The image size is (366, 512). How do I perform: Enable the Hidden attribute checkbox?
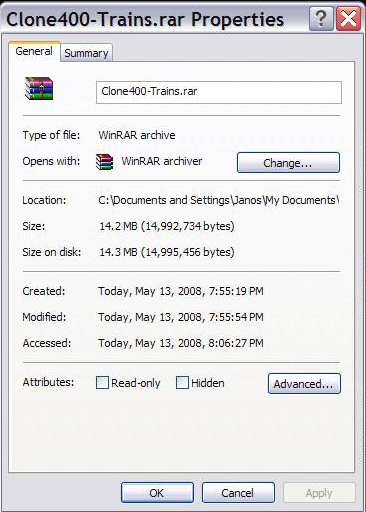pos(182,383)
